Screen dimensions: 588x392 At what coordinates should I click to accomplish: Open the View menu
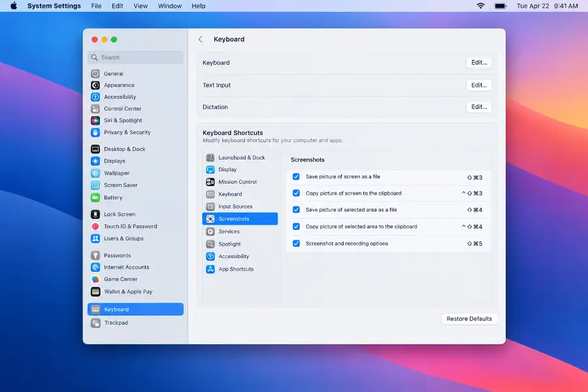pyautogui.click(x=140, y=6)
